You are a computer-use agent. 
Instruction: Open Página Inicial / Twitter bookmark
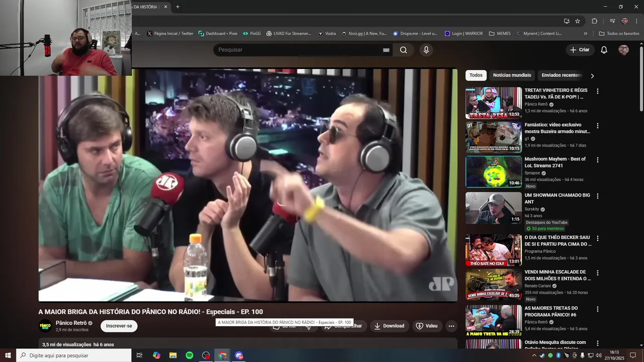(x=170, y=34)
